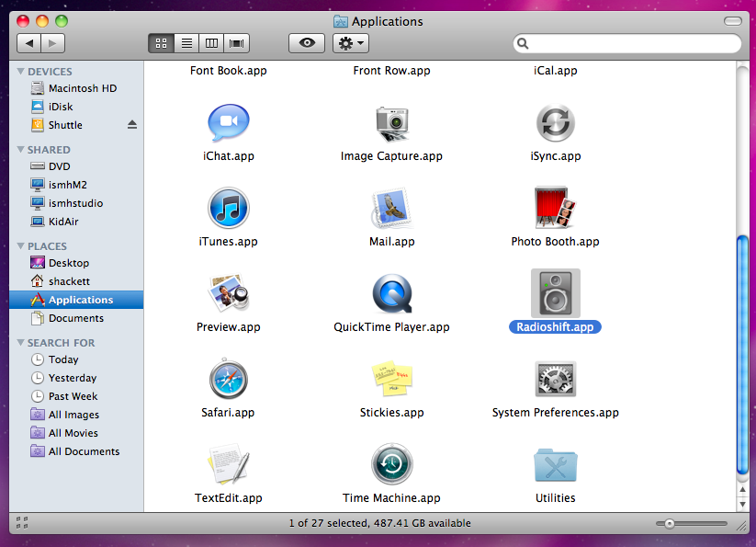Open Documents in the sidebar
Viewport: 756px width, 547px height.
coord(76,318)
